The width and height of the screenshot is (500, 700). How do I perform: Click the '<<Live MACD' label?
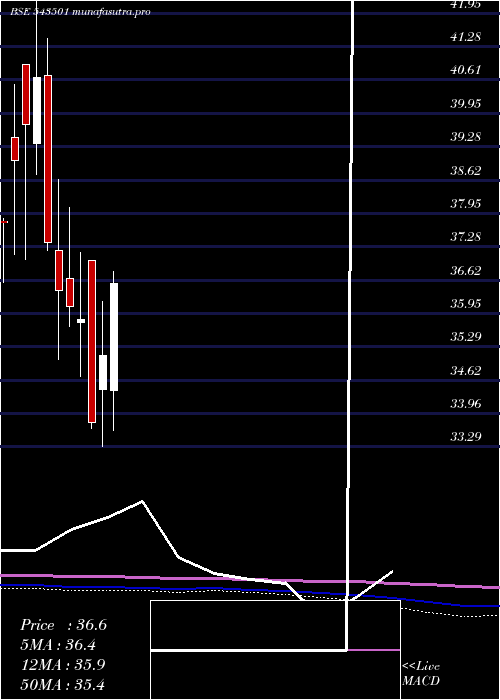tap(421, 674)
